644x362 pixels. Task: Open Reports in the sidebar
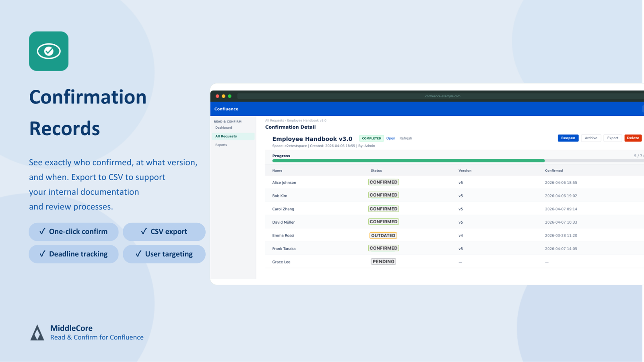click(x=221, y=145)
